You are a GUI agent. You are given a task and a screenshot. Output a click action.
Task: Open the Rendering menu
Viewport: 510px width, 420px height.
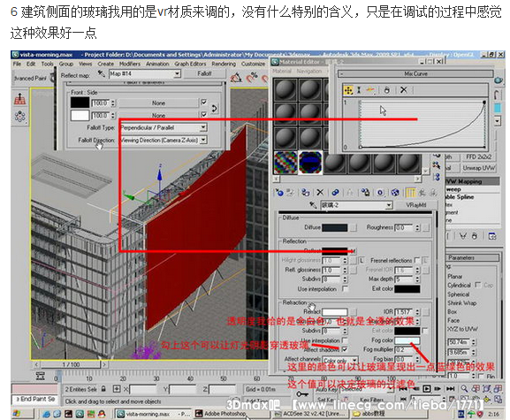(224, 64)
